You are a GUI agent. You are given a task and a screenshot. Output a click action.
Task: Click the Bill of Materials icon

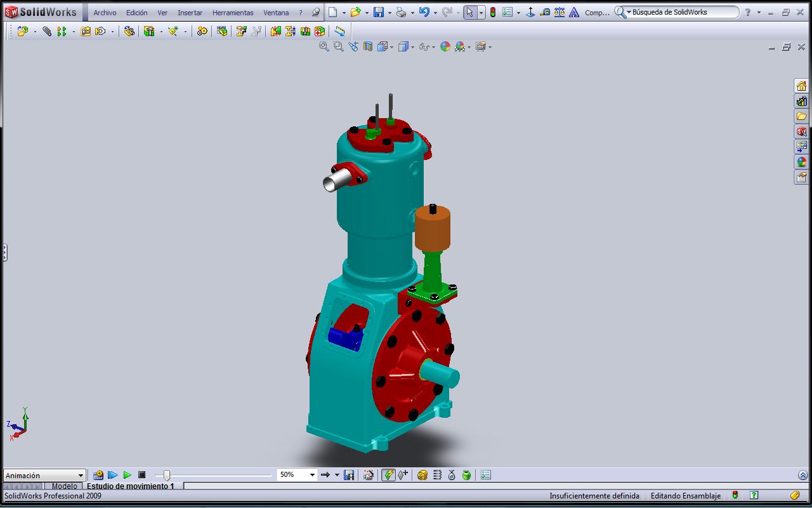(x=221, y=31)
